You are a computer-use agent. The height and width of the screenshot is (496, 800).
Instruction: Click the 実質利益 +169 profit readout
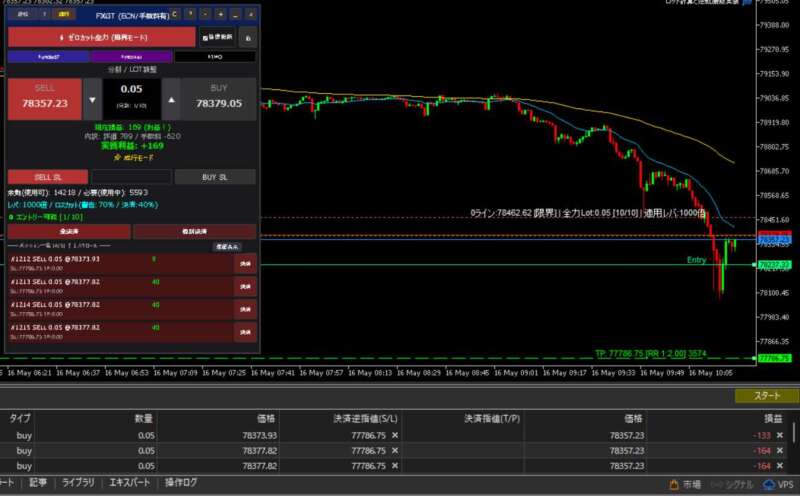pos(132,146)
